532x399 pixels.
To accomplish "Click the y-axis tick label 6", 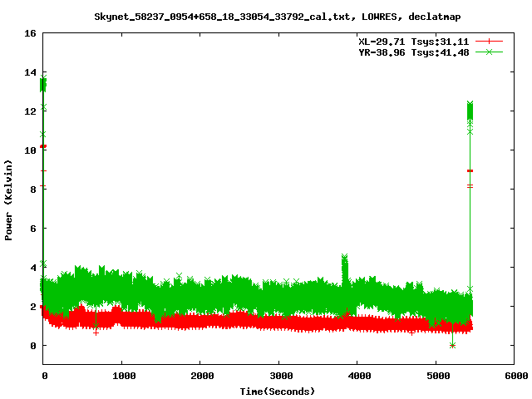I will [x=33, y=229].
